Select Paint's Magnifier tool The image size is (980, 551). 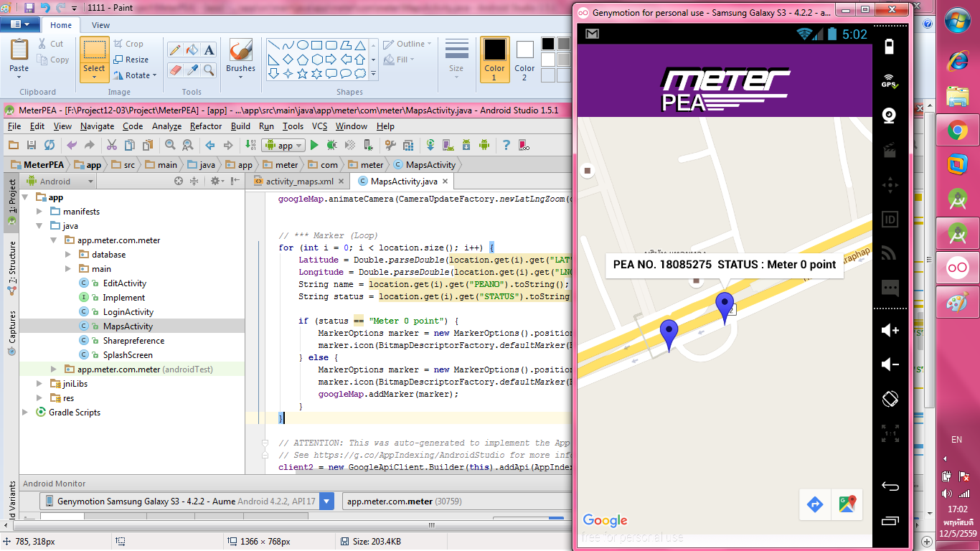click(209, 70)
